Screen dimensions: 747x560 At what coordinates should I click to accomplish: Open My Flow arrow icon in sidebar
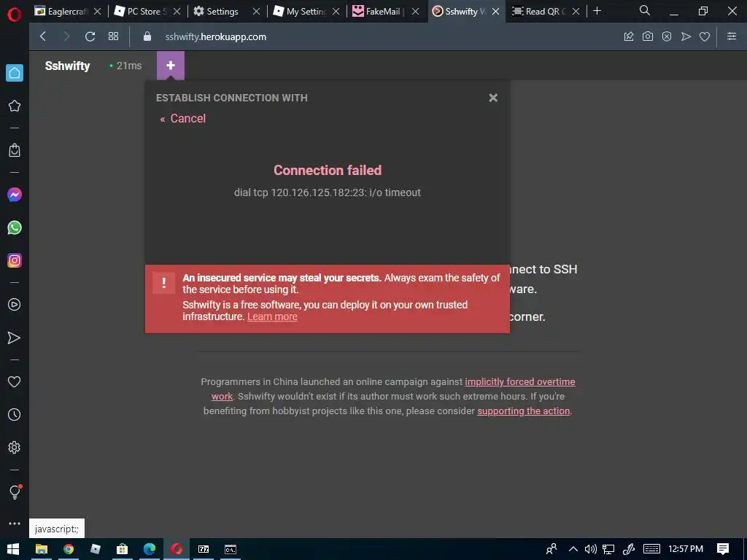click(x=15, y=338)
